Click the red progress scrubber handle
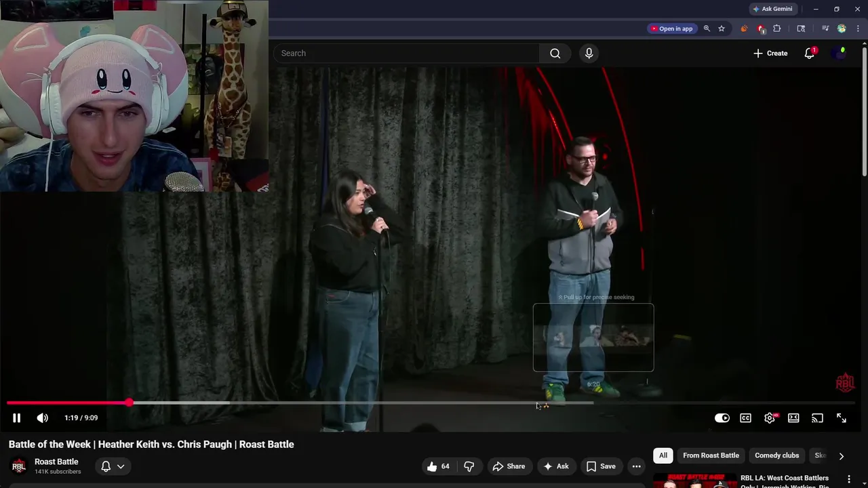This screenshot has width=868, height=488. click(129, 403)
